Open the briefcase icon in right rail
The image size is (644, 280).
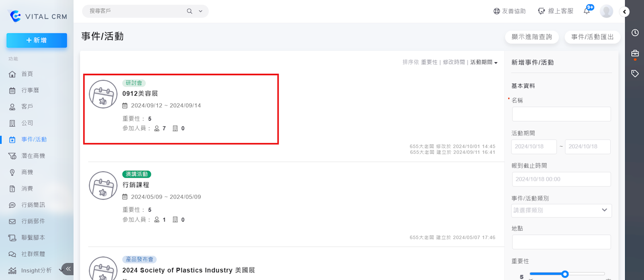click(x=635, y=53)
